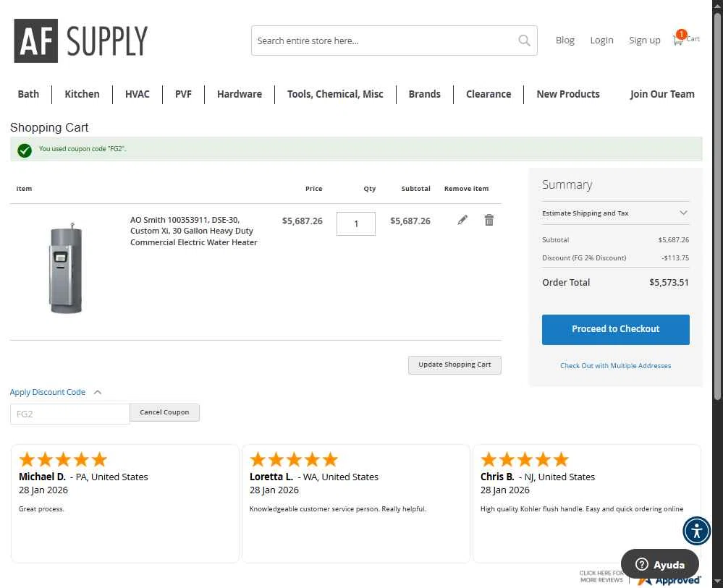Click the item price $5,687.26 in Price column
723x588 pixels.
tap(302, 221)
